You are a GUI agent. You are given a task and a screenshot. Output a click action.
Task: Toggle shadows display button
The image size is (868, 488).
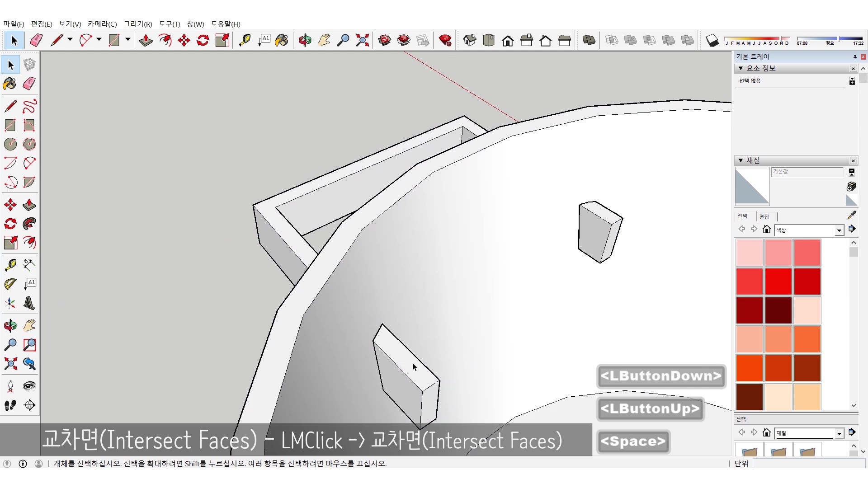pos(712,41)
